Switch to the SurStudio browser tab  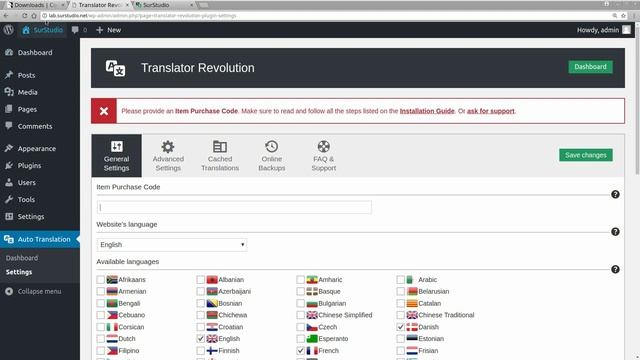[x=163, y=5]
